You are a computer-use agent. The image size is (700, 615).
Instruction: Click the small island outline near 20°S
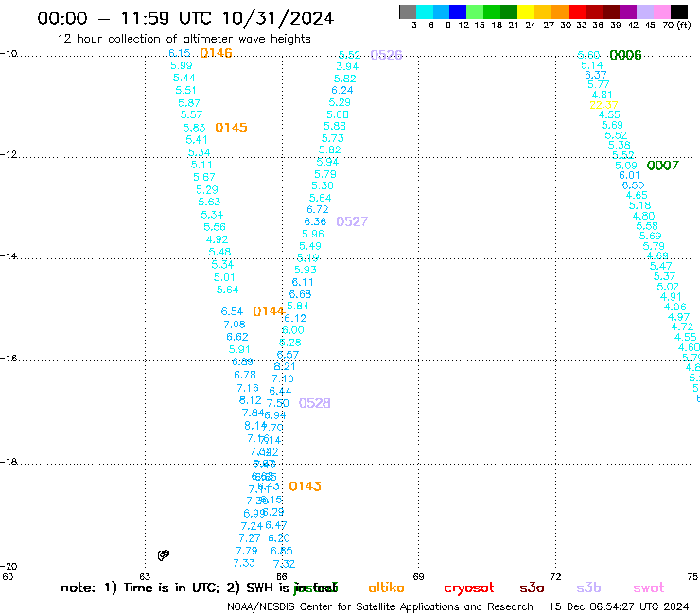[x=164, y=555]
